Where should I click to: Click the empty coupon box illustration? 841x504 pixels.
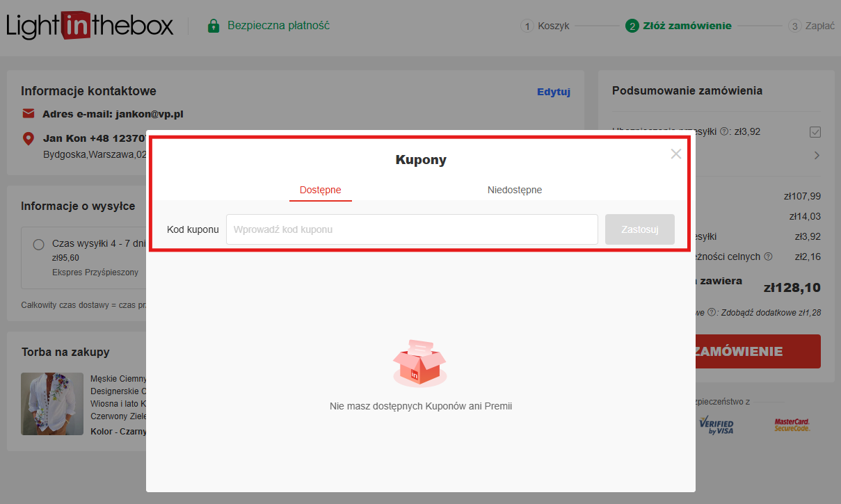[x=419, y=363]
